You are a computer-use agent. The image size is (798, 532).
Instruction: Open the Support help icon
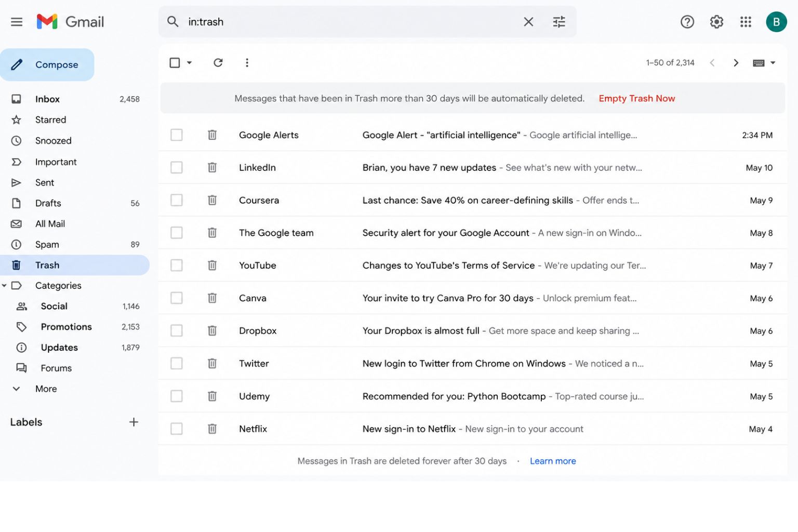click(687, 22)
